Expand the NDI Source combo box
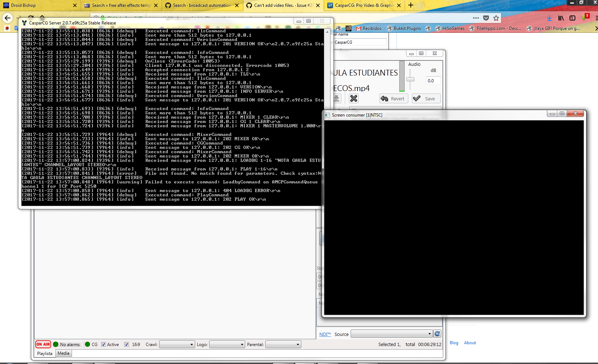The image size is (598, 364). tap(392, 334)
